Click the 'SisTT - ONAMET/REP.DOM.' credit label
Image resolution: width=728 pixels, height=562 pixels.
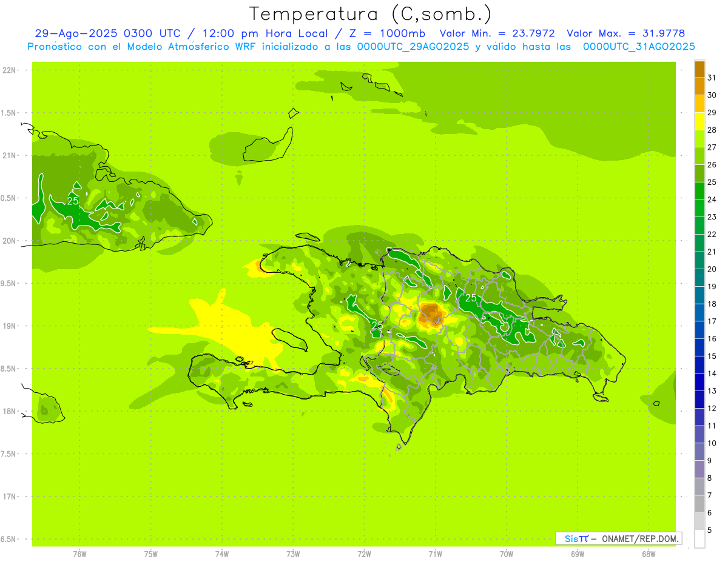coord(618,538)
